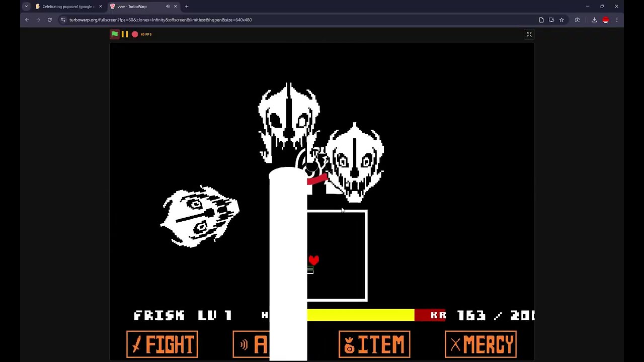Click the 163 / 200 HP counter
Image resolution: width=644 pixels, height=362 pixels.
tap(496, 315)
